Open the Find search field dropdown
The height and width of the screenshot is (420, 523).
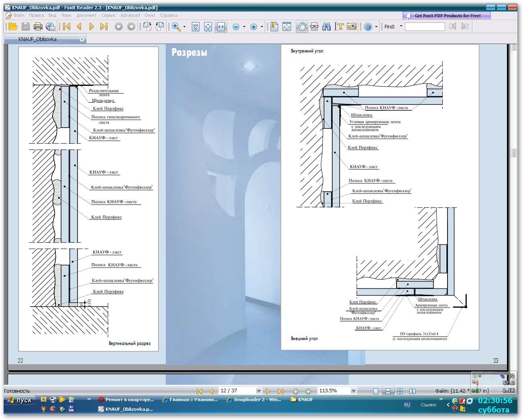(x=401, y=26)
